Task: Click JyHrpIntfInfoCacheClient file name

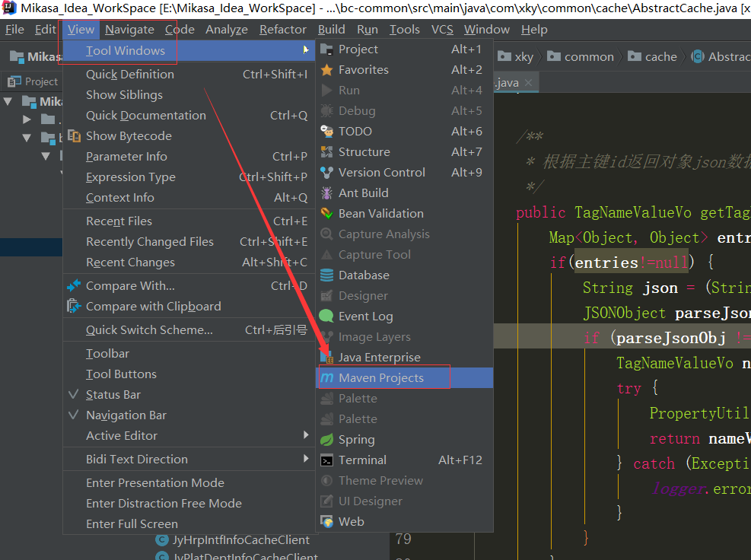Action: pyautogui.click(x=241, y=540)
